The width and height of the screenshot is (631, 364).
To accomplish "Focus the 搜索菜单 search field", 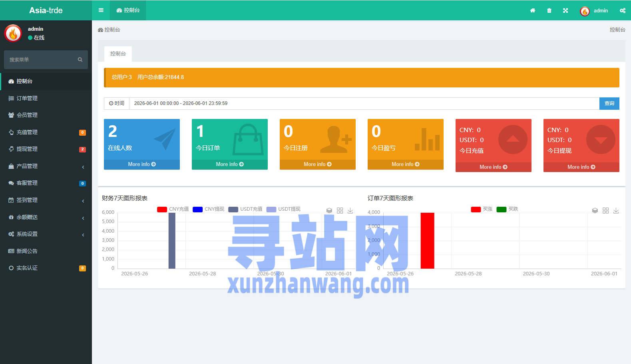I will coord(40,59).
